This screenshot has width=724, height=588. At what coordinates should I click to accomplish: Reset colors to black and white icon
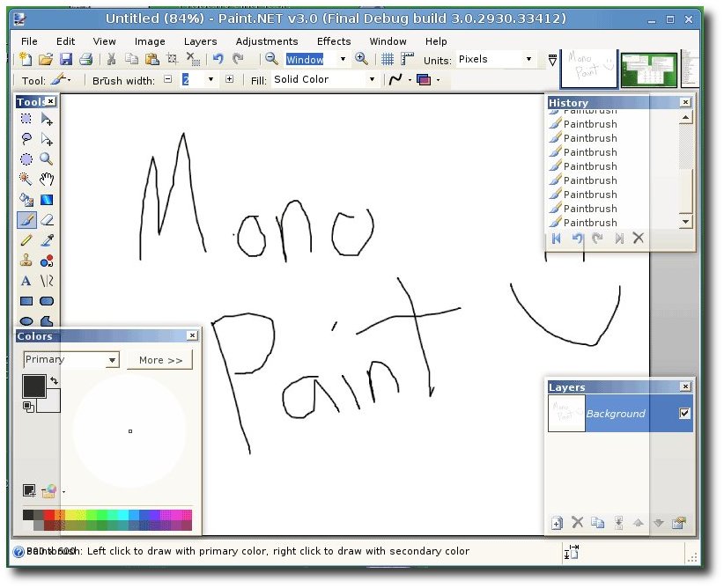pyautogui.click(x=27, y=406)
